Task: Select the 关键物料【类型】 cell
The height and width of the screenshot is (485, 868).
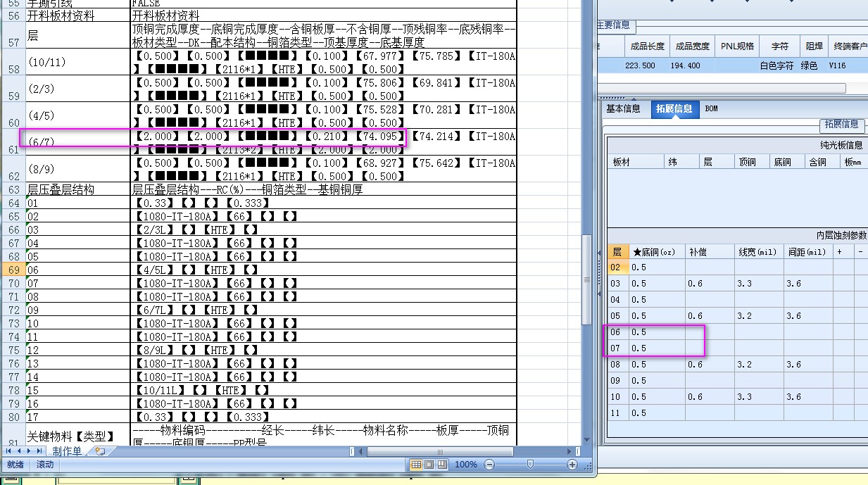Action: click(77, 434)
